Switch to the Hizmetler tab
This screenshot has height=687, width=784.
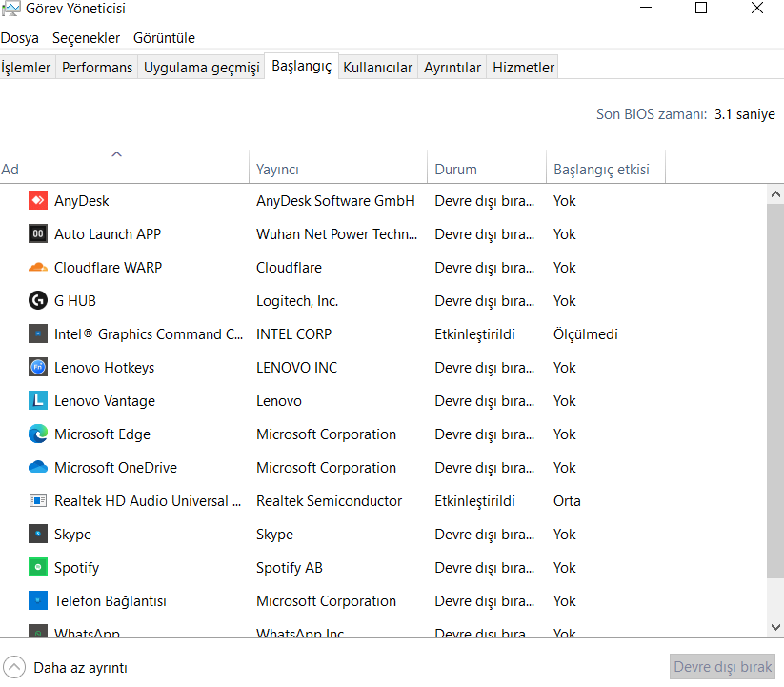(523, 68)
